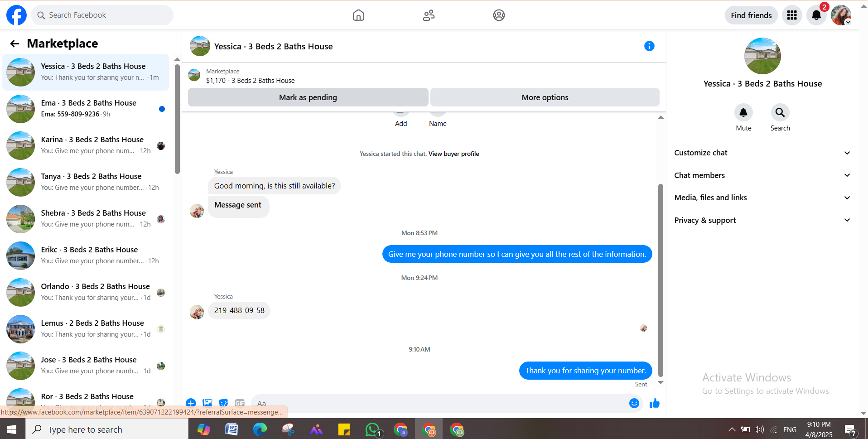Go back using the Marketplace arrow
The image size is (868, 439).
point(14,43)
